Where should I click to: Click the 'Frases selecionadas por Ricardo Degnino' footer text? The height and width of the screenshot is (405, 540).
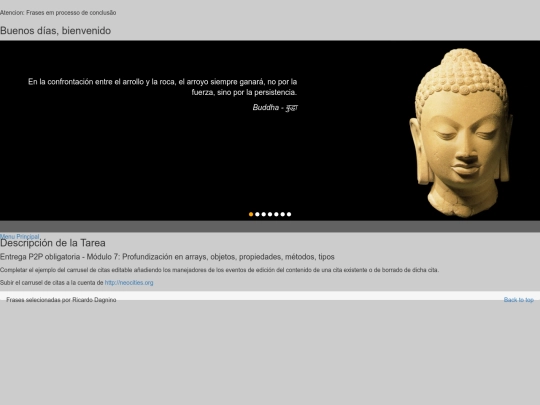click(x=61, y=300)
